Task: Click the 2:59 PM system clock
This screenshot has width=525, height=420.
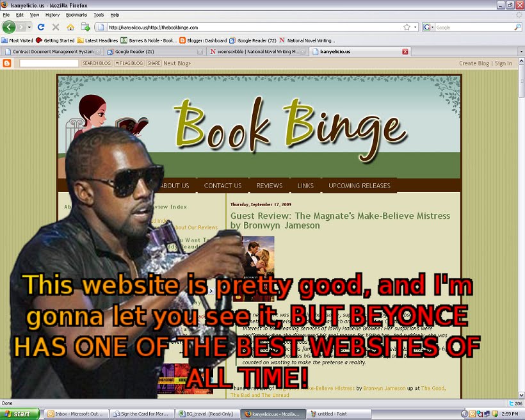Action: click(x=510, y=414)
